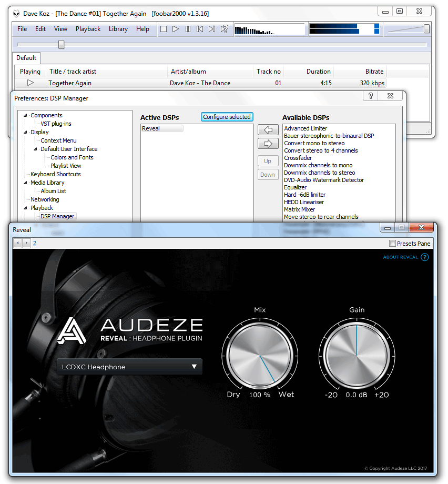This screenshot has height=484, width=448.
Task: Open Colors and Fonts preferences page
Action: pos(72,157)
